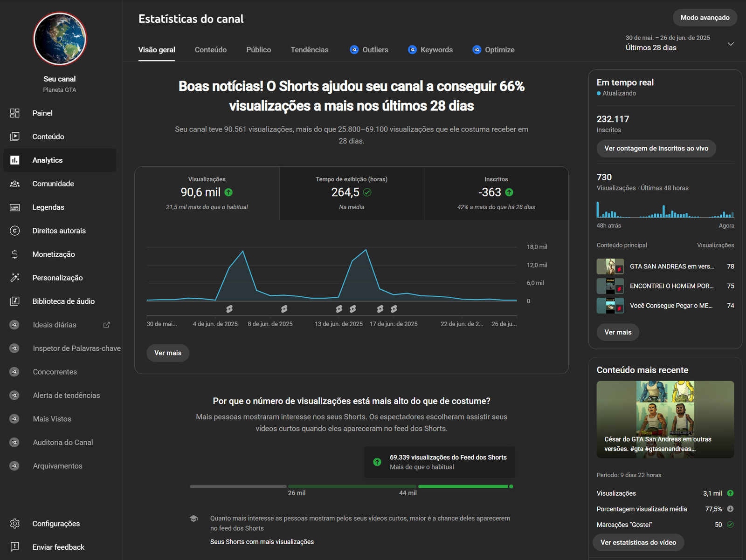Click the Marcações "Gostei" row value 50

point(718,525)
